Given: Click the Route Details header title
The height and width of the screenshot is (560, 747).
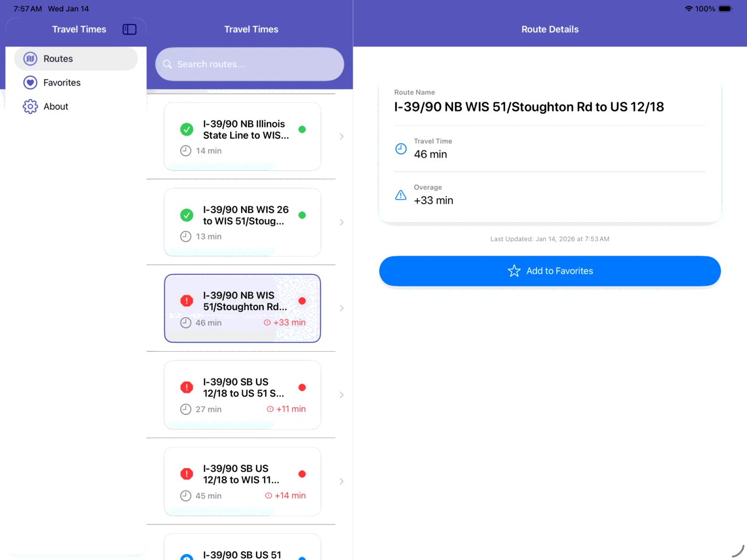Looking at the screenshot, I should 550,30.
